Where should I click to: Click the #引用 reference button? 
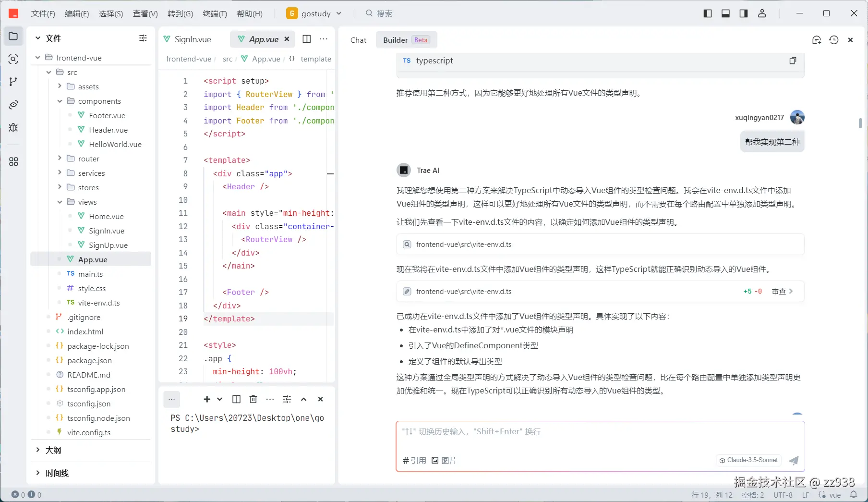(414, 460)
